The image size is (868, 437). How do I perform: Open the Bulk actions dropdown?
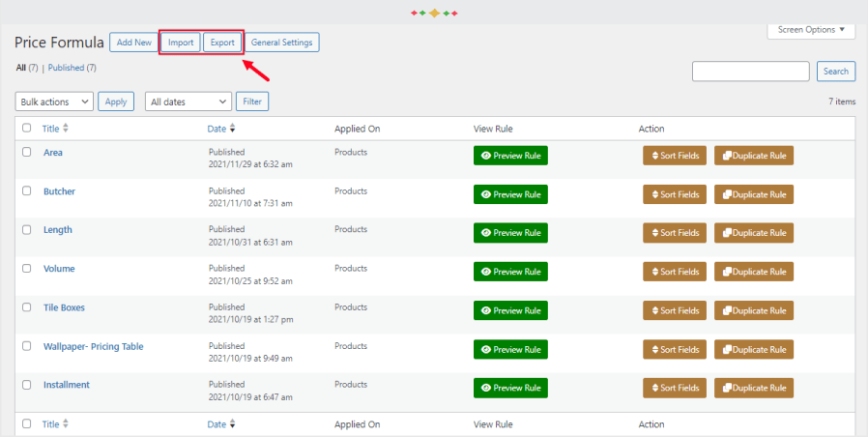coord(55,102)
